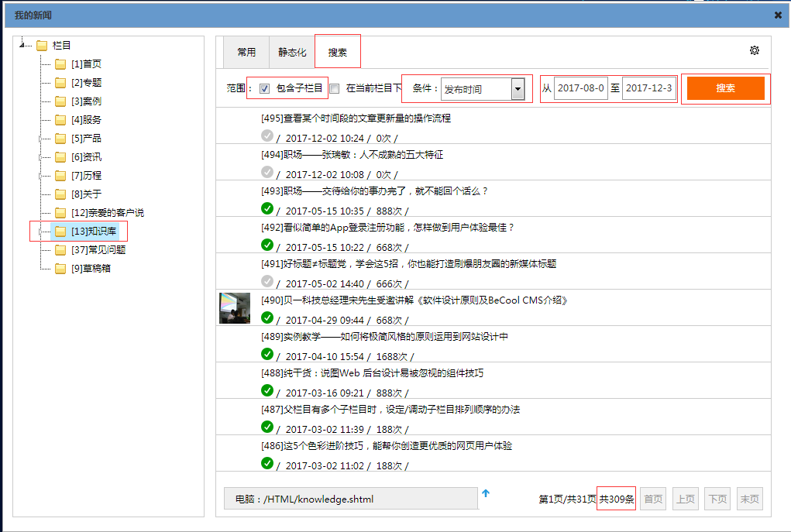This screenshot has width=791, height=532.
Task: Click the start date input field
Action: (580, 88)
